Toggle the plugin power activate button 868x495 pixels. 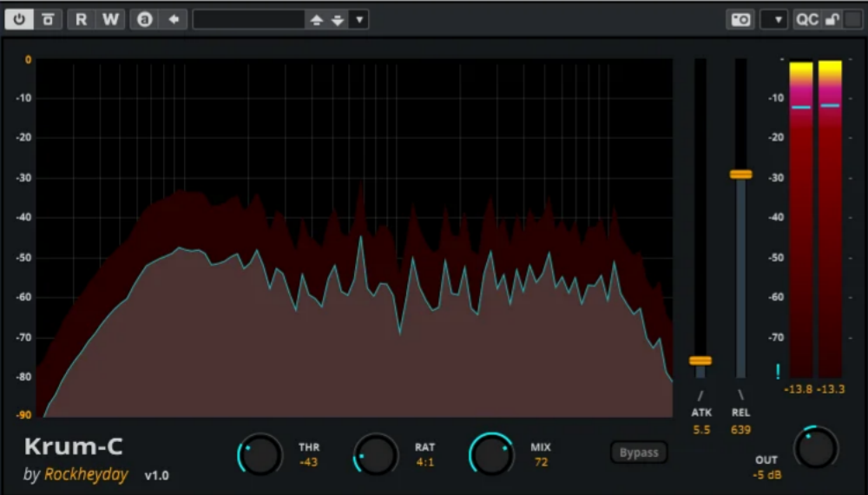click(x=19, y=19)
